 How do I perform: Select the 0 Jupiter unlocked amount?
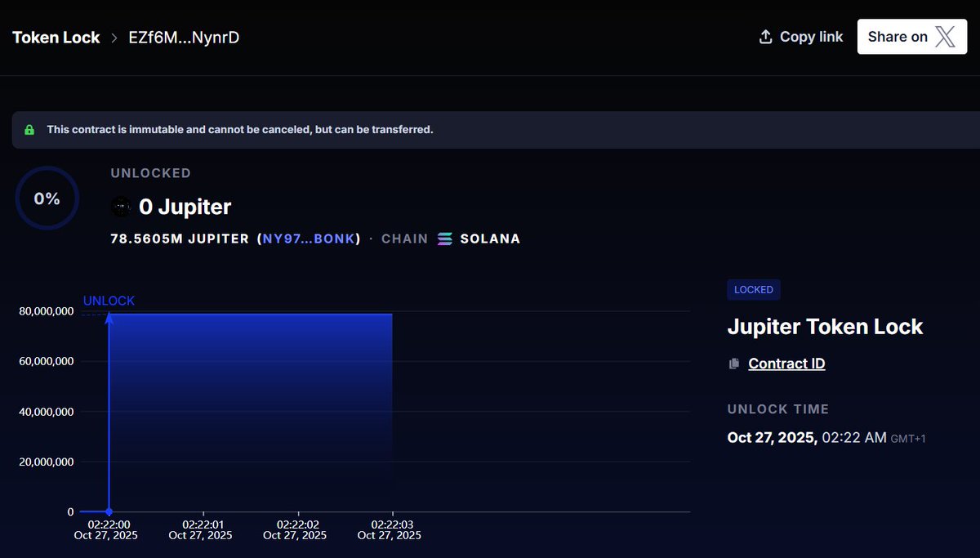click(185, 208)
